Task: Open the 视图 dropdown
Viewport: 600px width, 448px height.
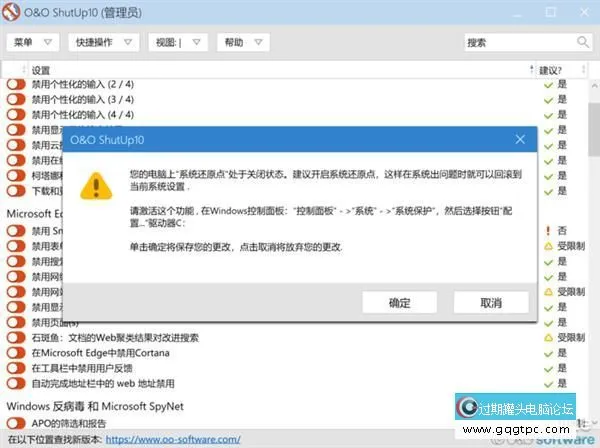Action: (178, 42)
